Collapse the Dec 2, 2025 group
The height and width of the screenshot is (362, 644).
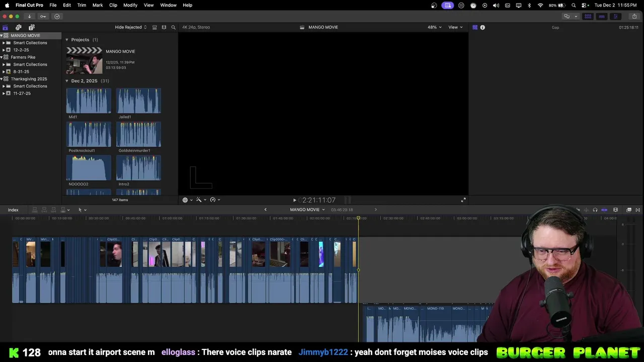(67, 81)
